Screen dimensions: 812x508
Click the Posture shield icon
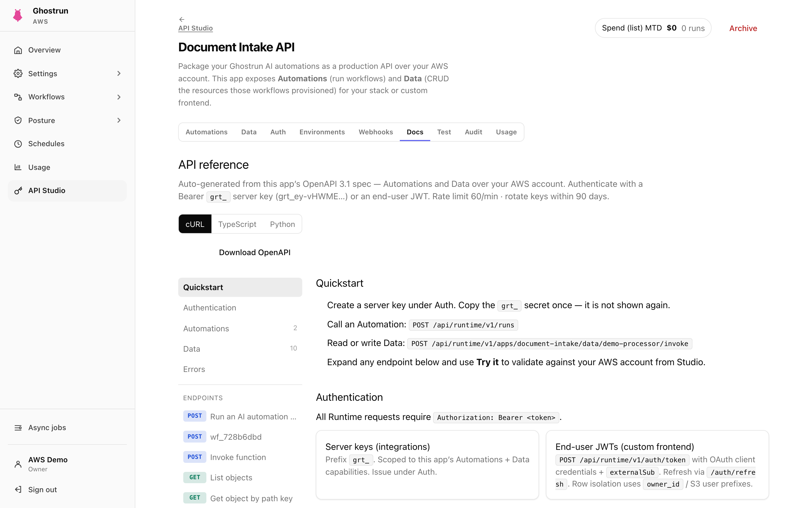(x=18, y=120)
